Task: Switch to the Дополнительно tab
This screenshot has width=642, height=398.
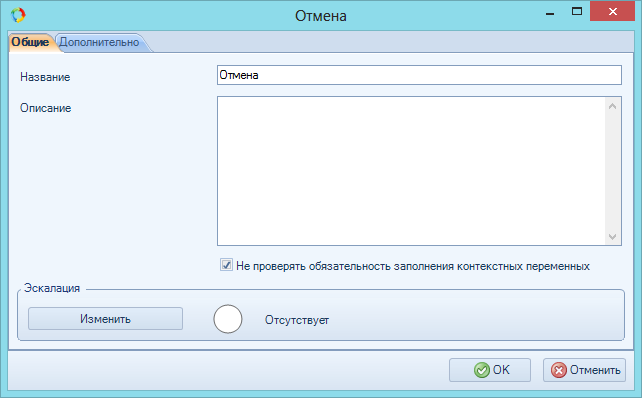Action: pyautogui.click(x=99, y=42)
